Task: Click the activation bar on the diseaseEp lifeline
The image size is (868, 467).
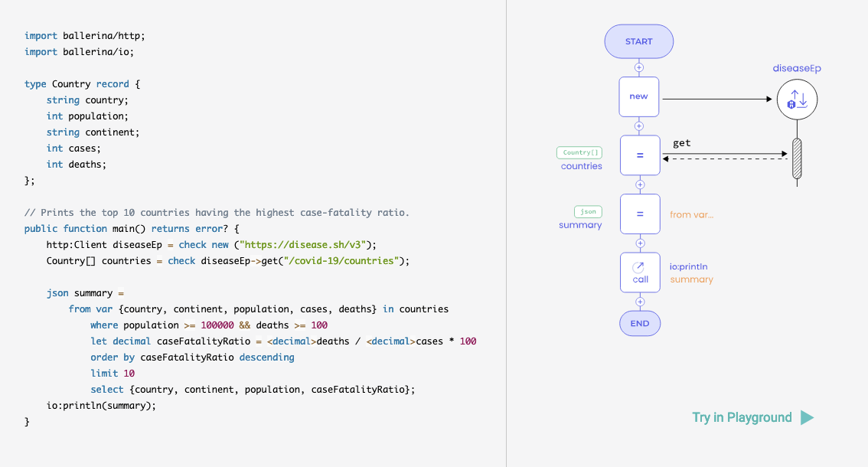Action: click(x=797, y=157)
